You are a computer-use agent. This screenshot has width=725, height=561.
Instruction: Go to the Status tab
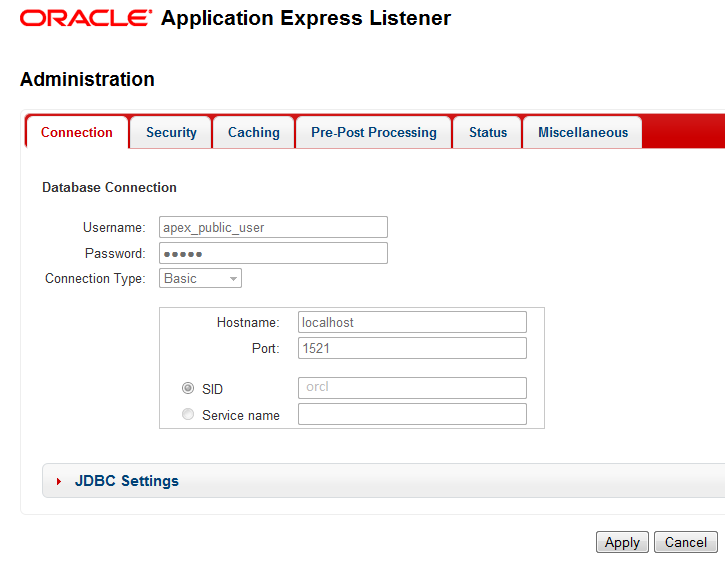click(x=488, y=132)
